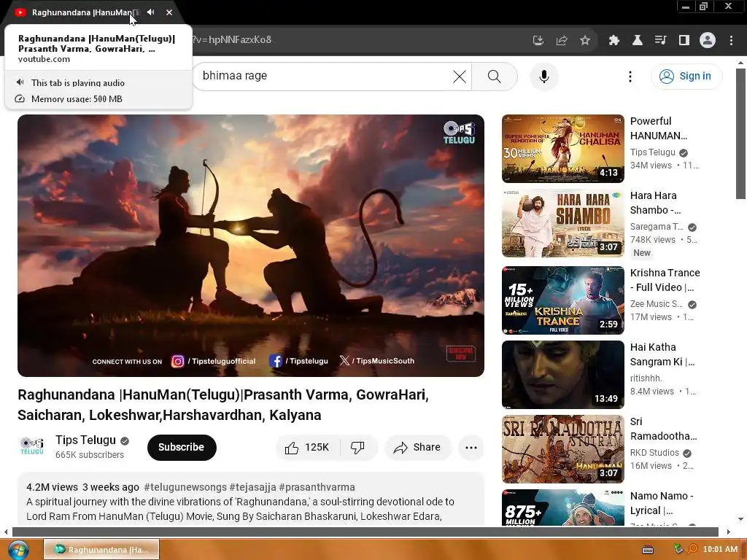Click the Subscribe Now overlay in video corner
The image size is (747, 560).
[461, 354]
